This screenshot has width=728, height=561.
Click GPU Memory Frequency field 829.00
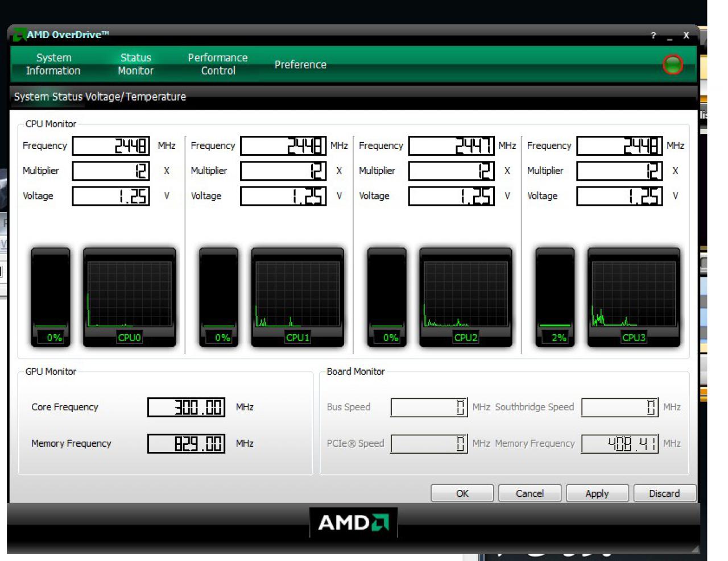(187, 443)
